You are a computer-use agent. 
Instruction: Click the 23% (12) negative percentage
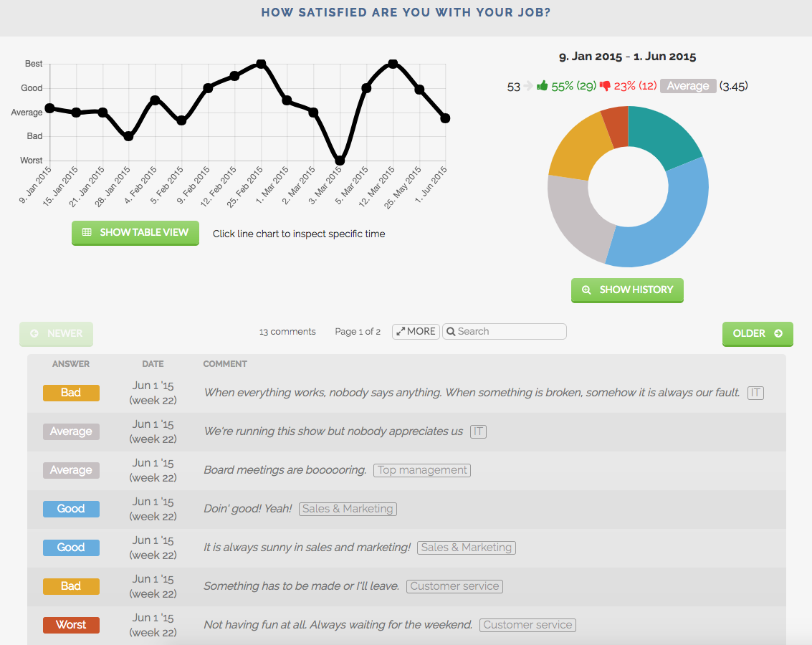point(635,86)
